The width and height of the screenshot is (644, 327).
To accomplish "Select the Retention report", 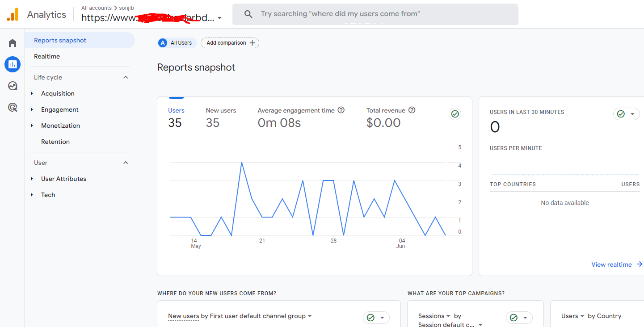I will point(55,142).
